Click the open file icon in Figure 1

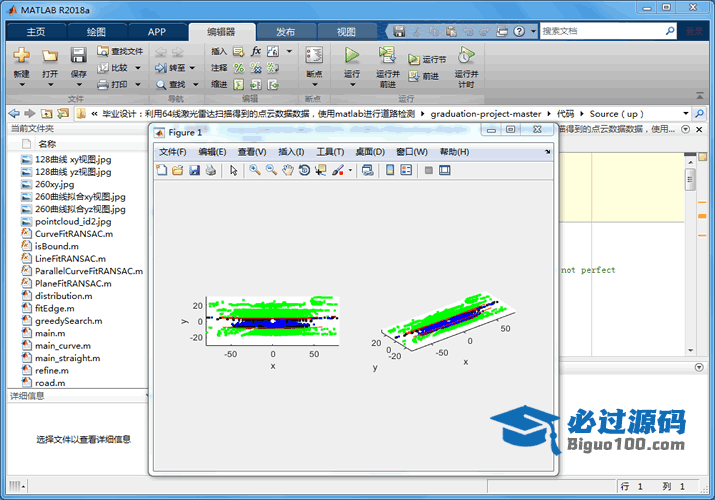[178, 170]
